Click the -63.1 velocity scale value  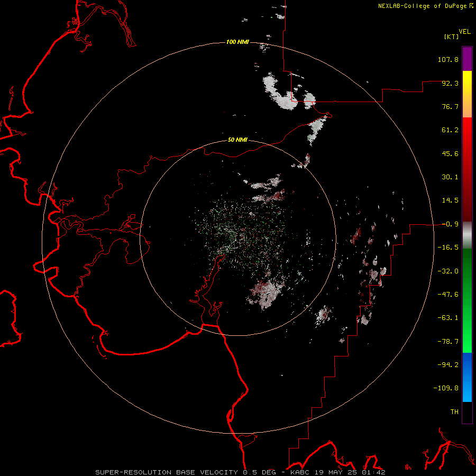448,318
